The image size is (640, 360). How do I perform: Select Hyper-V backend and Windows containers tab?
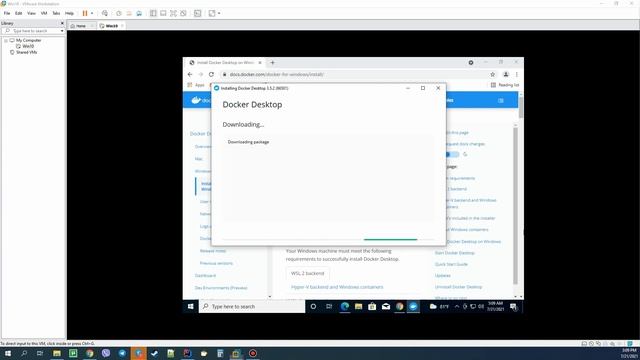337,287
